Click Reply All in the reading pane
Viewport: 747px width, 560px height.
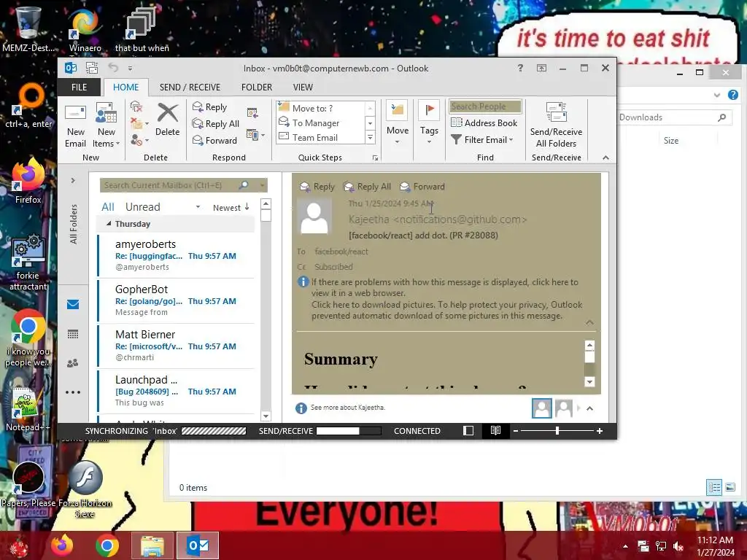pos(368,187)
